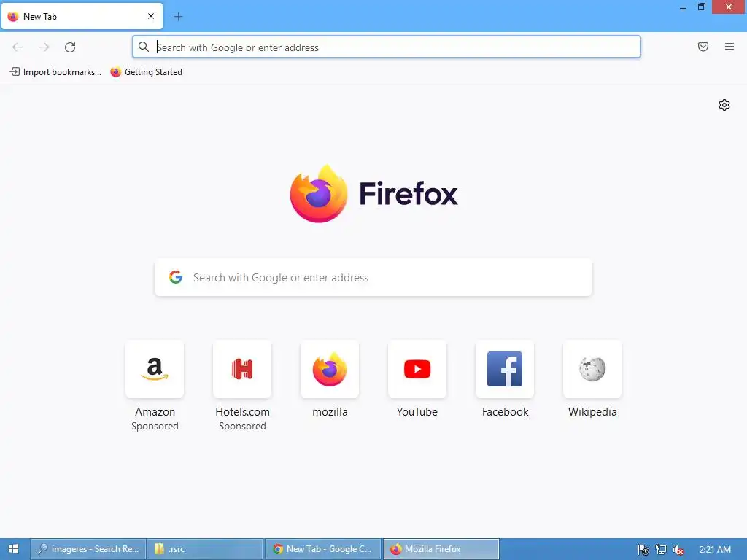Click the "Sponsored" label under Amazon
The width and height of the screenshot is (747, 560).
(155, 426)
